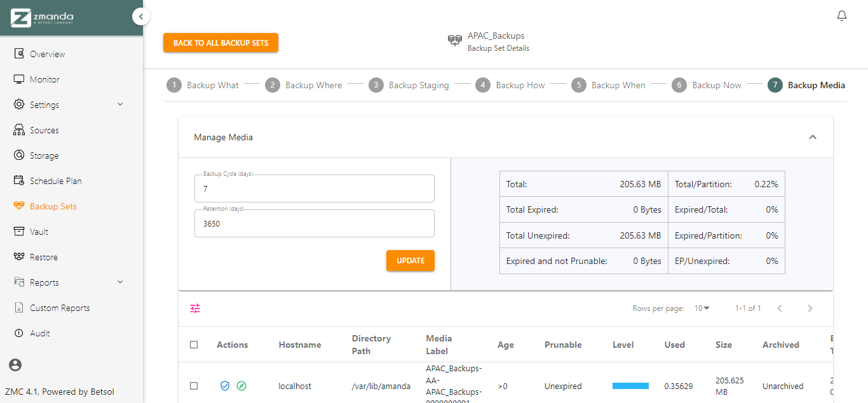Screen dimensions: 868x403
Task: Click Back To All Backup Sets
Action: [220, 43]
